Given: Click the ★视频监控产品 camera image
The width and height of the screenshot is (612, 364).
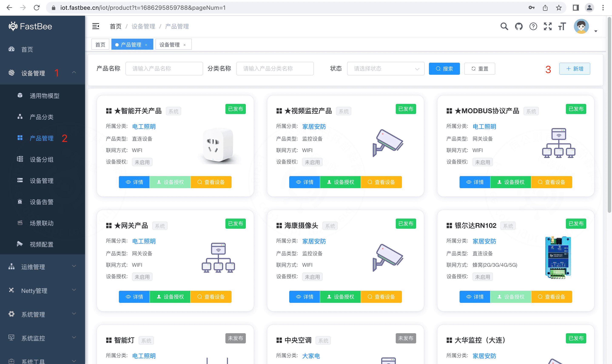Looking at the screenshot, I should tap(388, 143).
